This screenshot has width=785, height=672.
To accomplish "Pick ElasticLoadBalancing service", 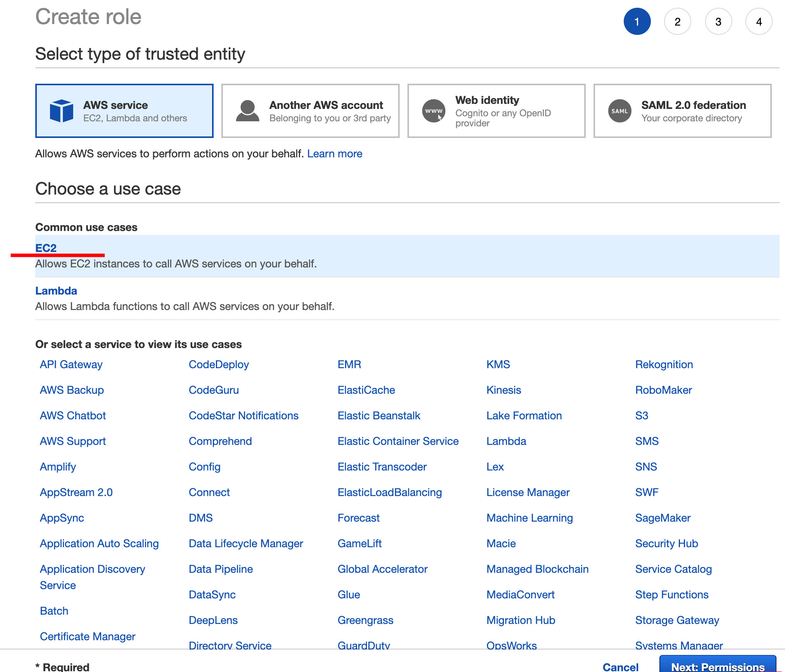I will pyautogui.click(x=390, y=493).
